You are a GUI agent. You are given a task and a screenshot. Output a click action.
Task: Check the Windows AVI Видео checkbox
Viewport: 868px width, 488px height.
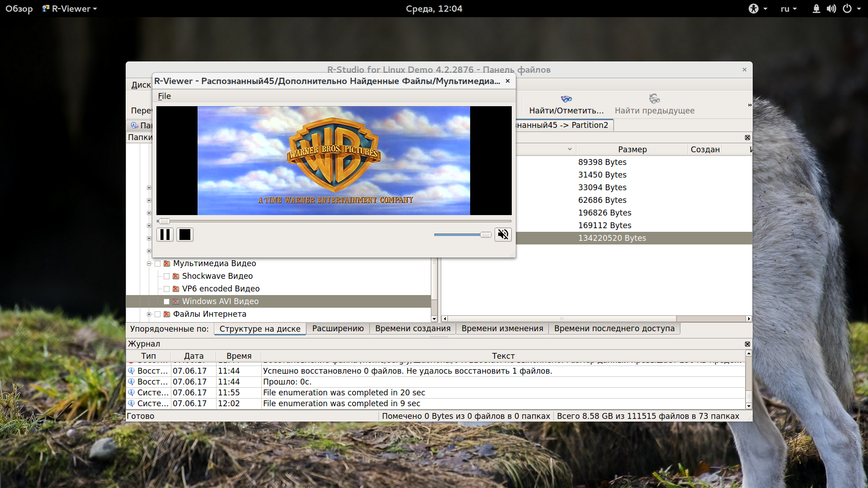(167, 301)
